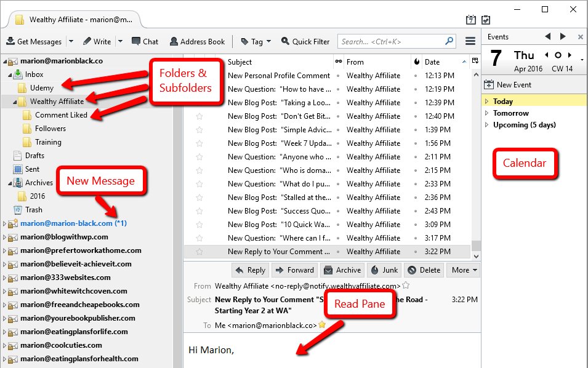Open the Calendar tab icon
This screenshot has width=588, height=368.
click(x=471, y=20)
